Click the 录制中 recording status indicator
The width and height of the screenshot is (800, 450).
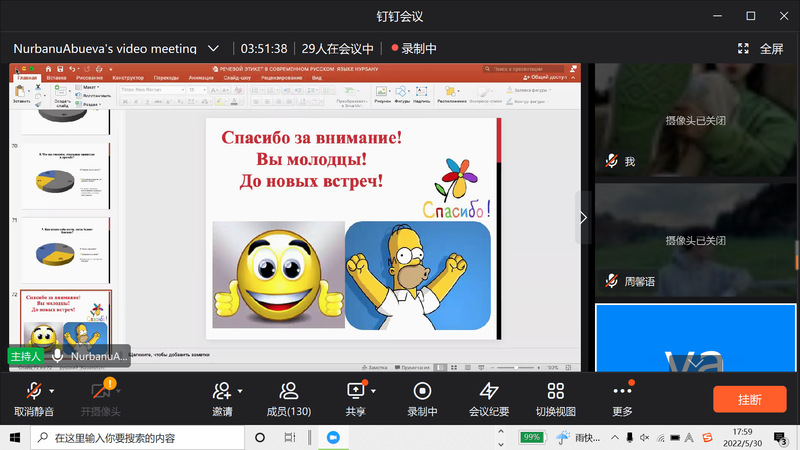coord(414,48)
